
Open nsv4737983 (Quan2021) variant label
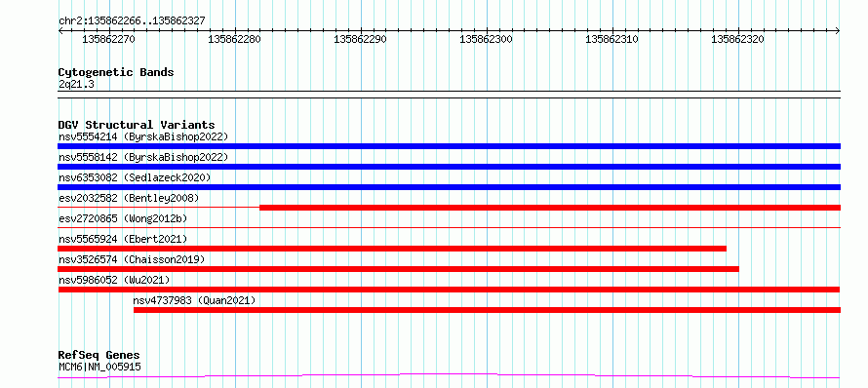194,300
